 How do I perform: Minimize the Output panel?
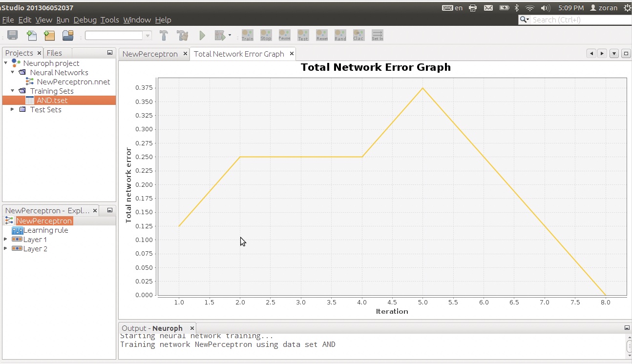click(x=627, y=328)
